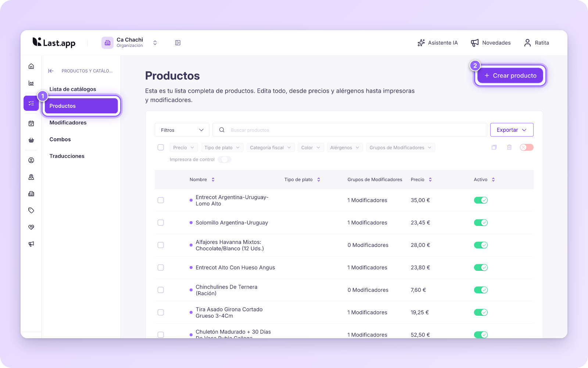Viewport: 588px width, 368px height.
Task: Click the PRODUCTOS Y CATÁLO... header text
Action: (x=87, y=71)
